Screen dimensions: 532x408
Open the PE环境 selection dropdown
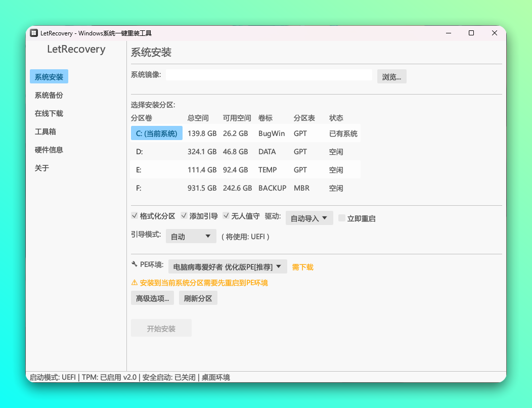tap(228, 266)
